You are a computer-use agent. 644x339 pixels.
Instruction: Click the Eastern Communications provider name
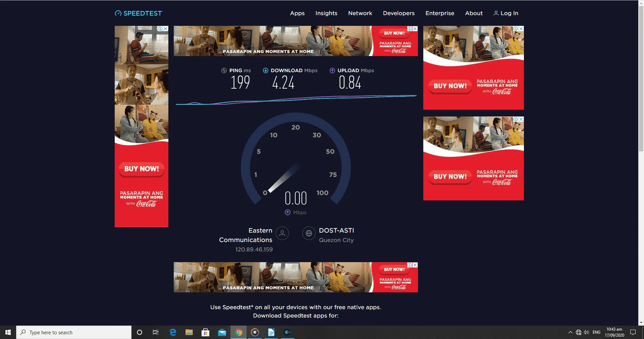(x=246, y=235)
